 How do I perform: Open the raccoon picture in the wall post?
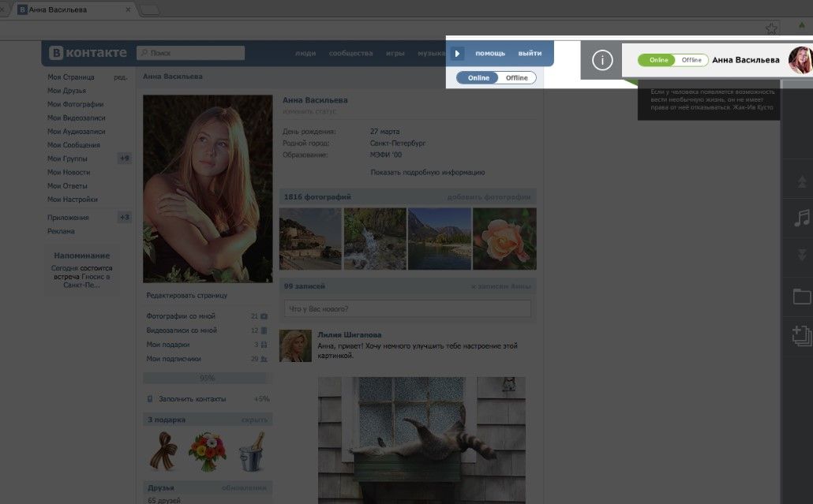(x=421, y=440)
